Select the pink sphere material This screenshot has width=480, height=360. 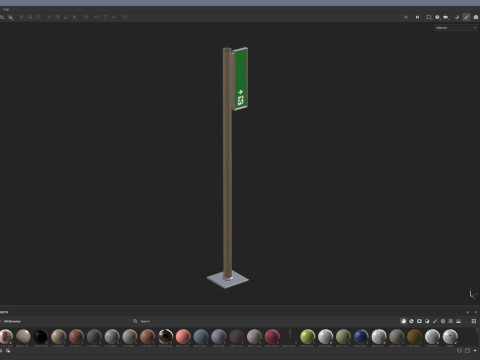point(183,337)
